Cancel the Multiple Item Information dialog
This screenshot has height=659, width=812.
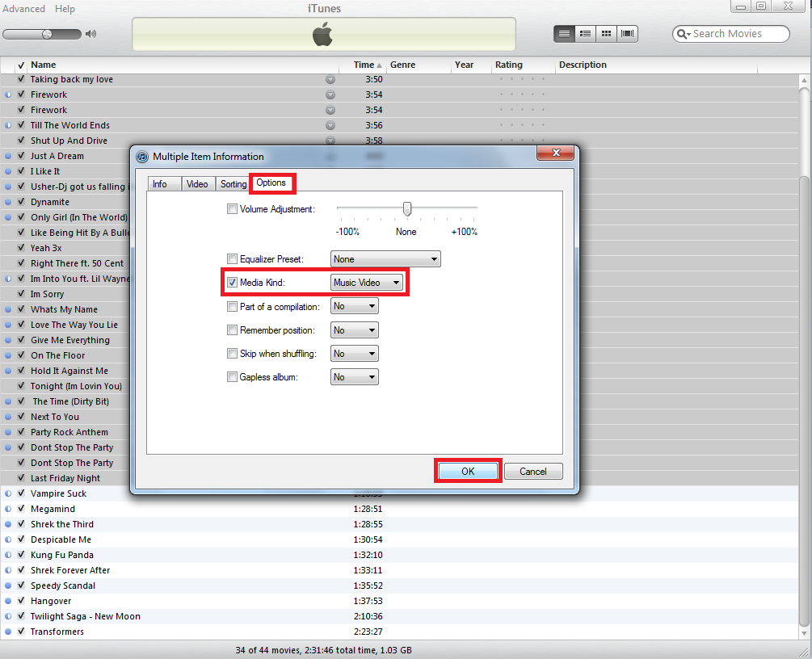[533, 471]
